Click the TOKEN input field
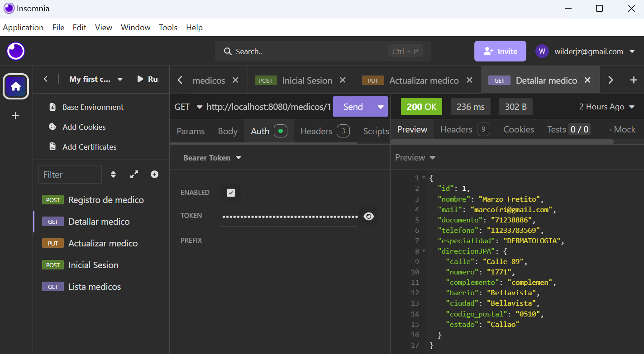Viewport: 644px width, 354px height. (290, 216)
